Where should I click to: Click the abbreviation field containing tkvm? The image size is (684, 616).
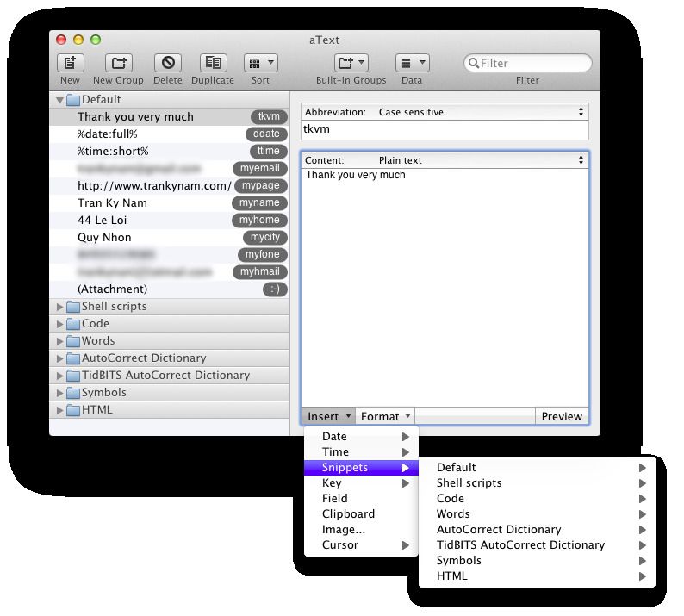pos(445,130)
